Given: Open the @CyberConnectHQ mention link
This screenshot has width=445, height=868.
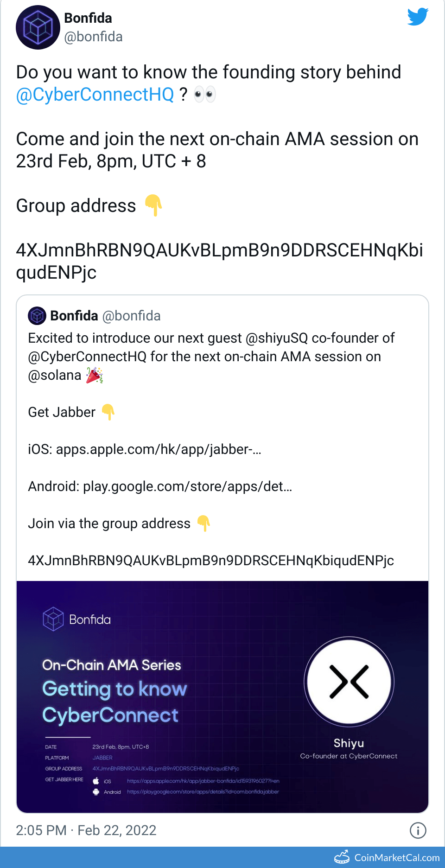Looking at the screenshot, I should [x=95, y=95].
